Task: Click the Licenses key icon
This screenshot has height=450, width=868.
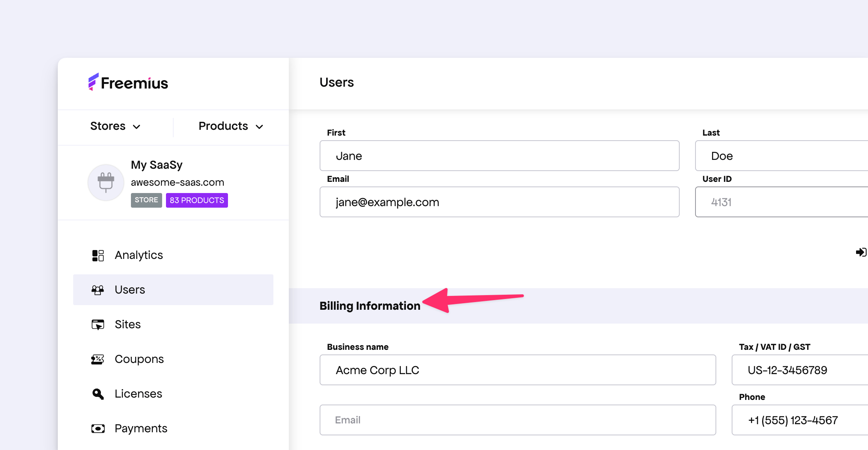Action: pos(98,394)
